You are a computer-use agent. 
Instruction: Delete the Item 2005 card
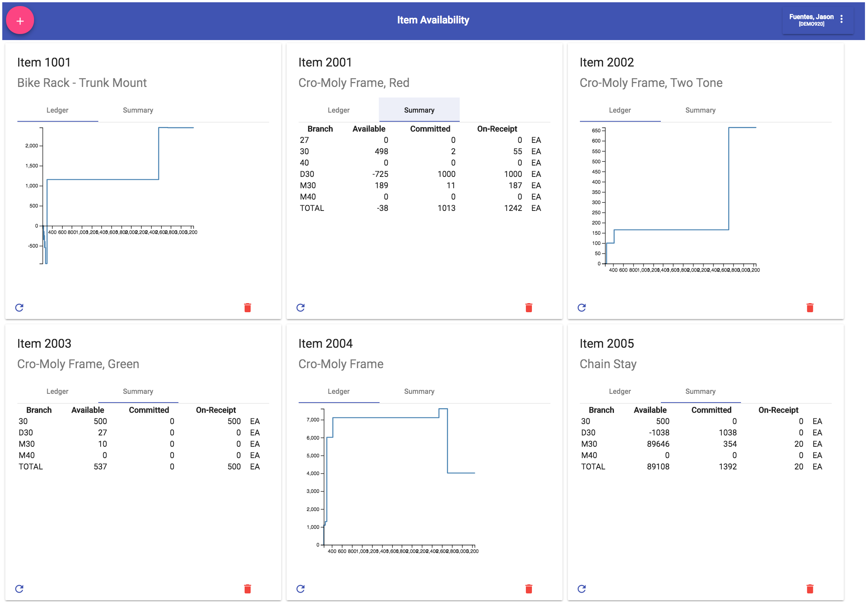coord(810,589)
